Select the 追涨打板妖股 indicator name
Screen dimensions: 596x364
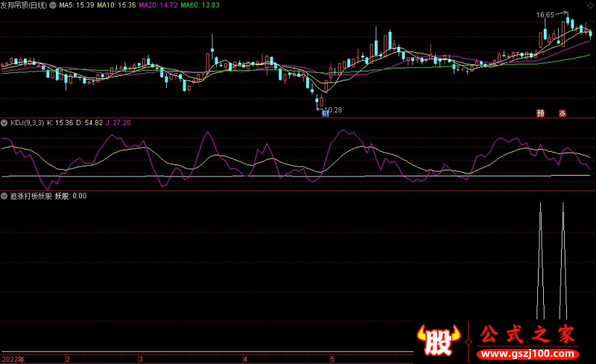(31, 196)
